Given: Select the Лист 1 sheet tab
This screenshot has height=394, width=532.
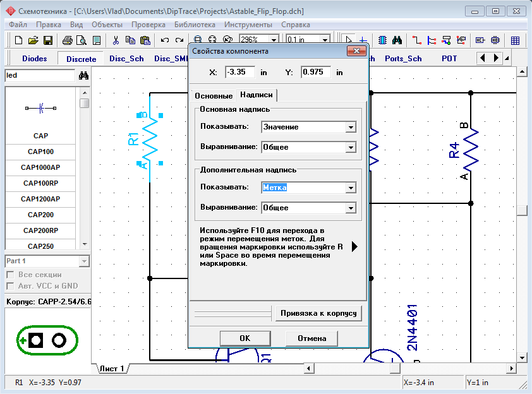Looking at the screenshot, I should tap(112, 369).
